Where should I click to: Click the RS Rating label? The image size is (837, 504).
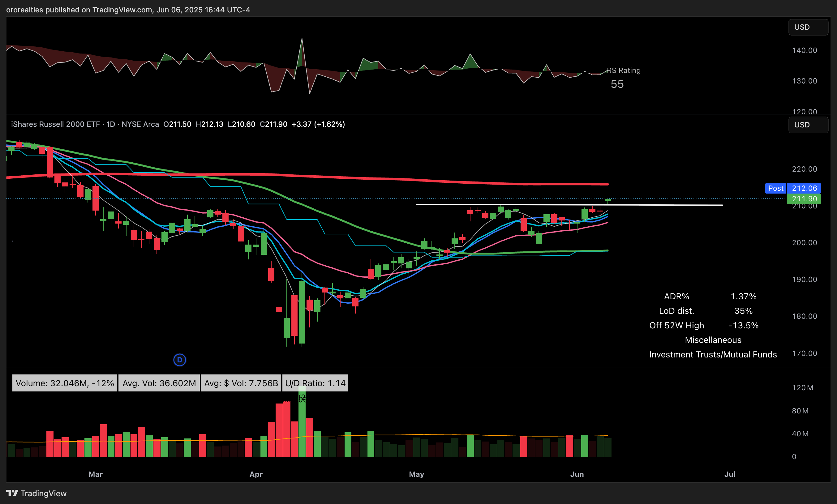tap(624, 70)
